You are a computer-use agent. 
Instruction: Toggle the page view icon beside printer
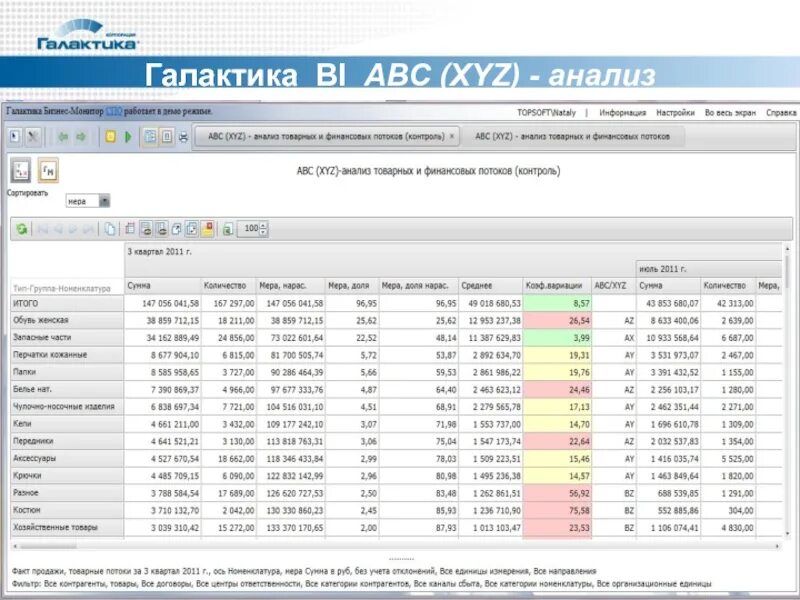[x=167, y=137]
